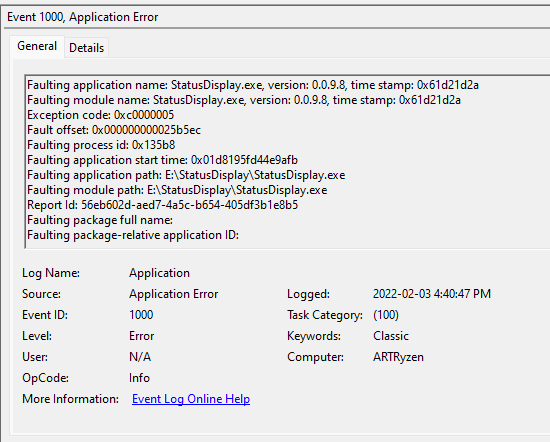Click the OpCode value Info
The image size is (550, 442).
pos(139,378)
